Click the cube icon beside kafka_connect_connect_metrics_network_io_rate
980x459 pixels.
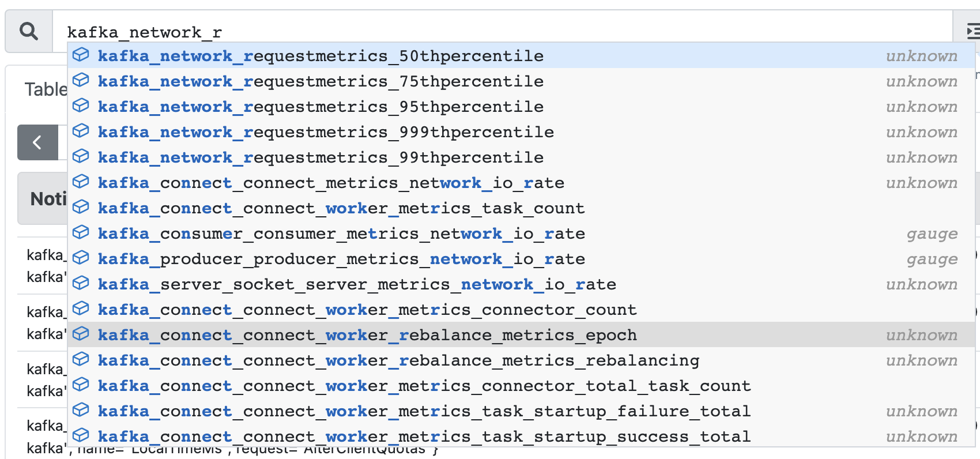81,182
